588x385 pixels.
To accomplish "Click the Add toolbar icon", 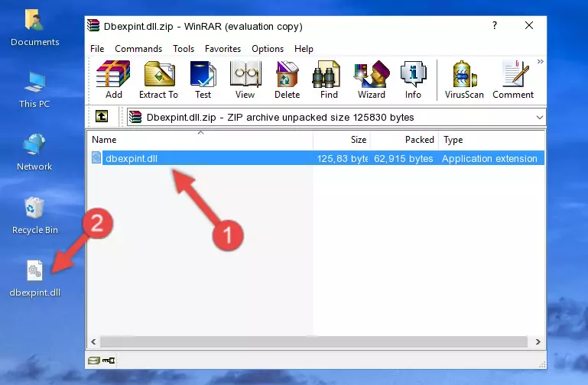I will click(113, 79).
